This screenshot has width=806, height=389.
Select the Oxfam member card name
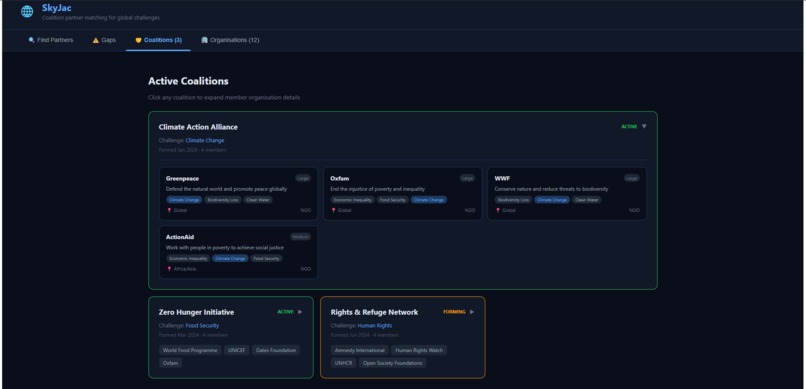339,179
